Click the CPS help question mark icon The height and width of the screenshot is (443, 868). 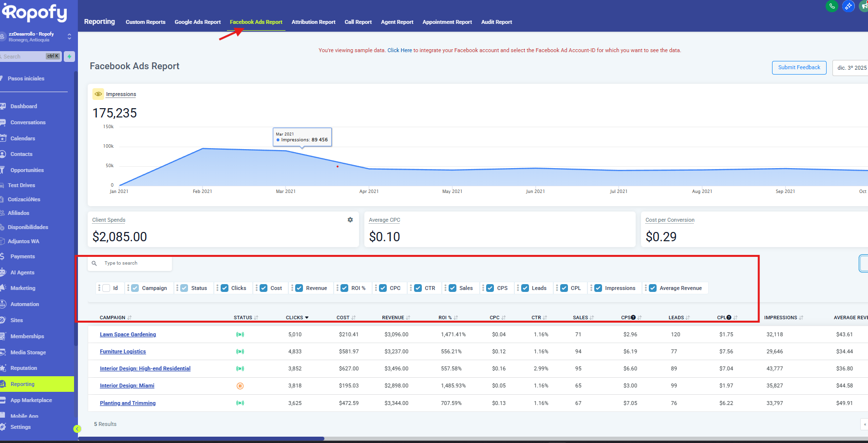tap(633, 318)
